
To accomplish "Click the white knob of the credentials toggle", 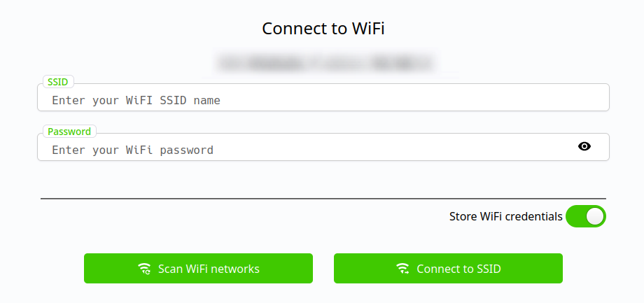I will point(594,217).
